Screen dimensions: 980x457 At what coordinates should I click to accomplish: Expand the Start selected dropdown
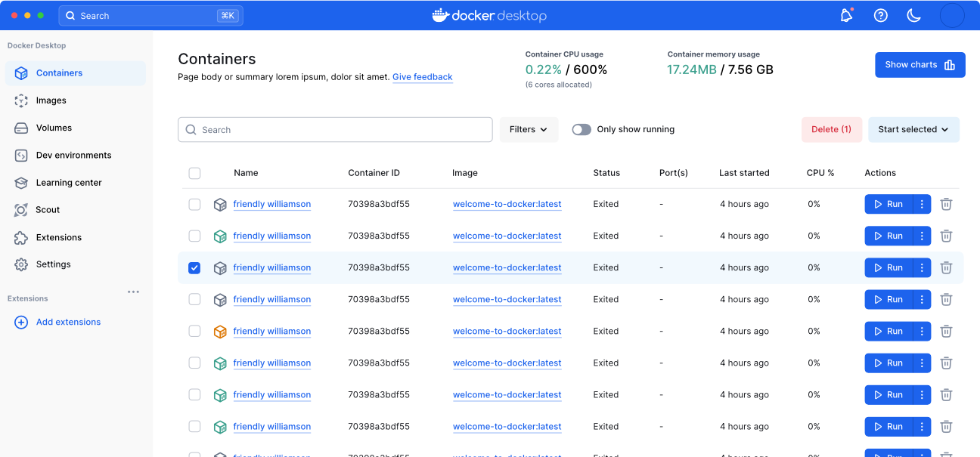tap(913, 130)
